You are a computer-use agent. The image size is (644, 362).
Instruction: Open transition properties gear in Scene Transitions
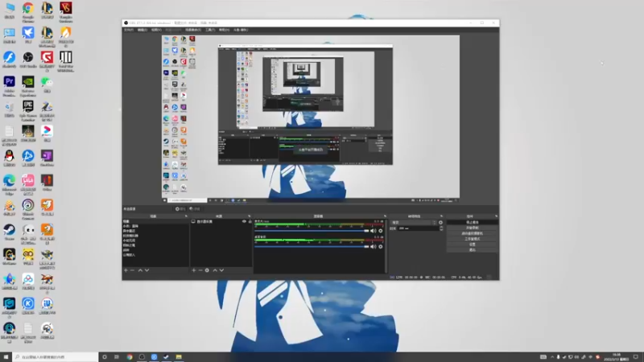[x=440, y=223]
